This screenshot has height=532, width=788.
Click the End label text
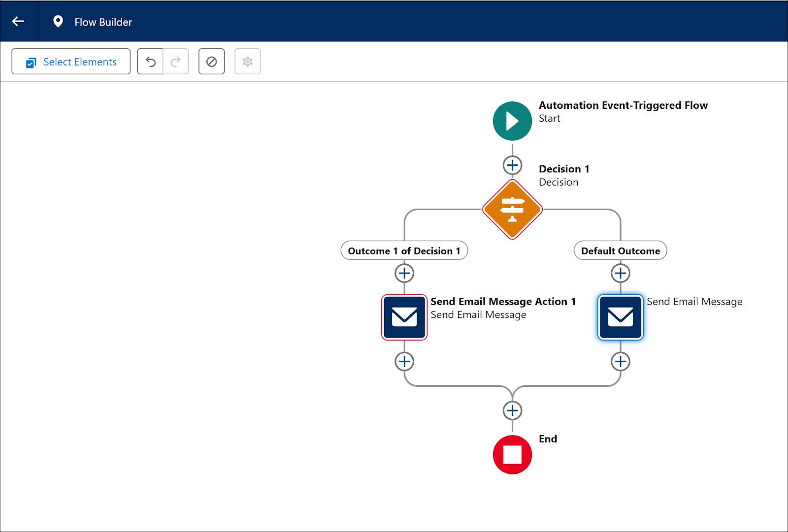[x=548, y=439]
